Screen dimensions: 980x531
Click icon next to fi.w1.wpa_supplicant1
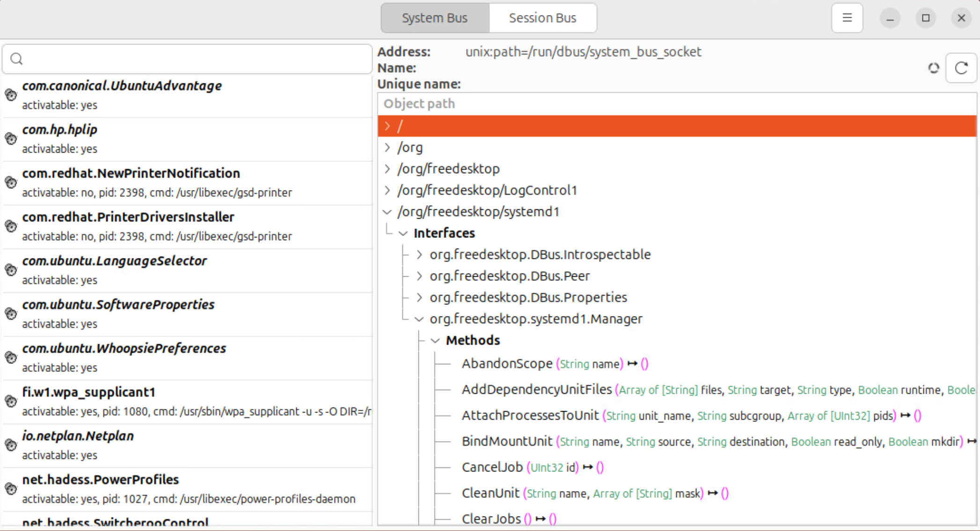[x=11, y=401]
